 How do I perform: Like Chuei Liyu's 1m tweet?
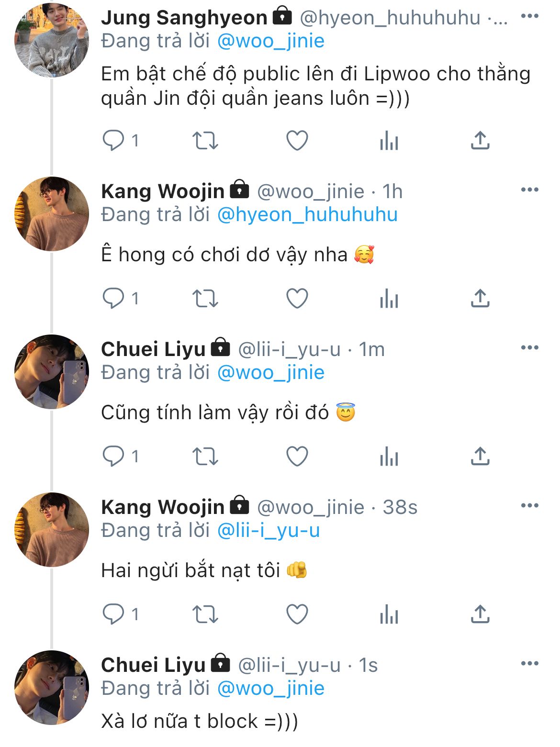(x=297, y=457)
